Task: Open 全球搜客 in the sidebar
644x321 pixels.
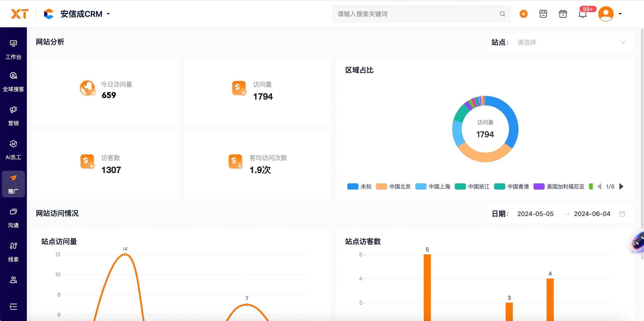Action: (13, 82)
